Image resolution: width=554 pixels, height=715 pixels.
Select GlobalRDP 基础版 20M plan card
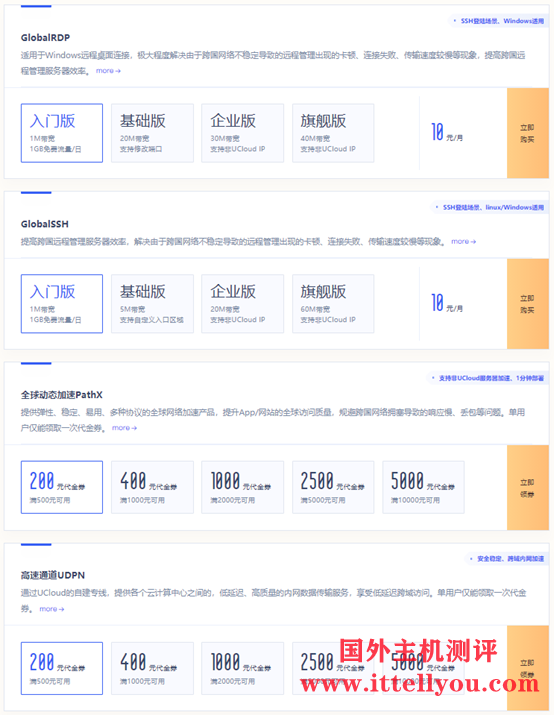tap(152, 133)
